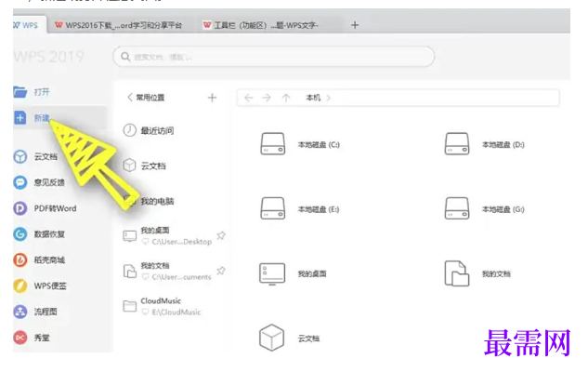Open 云文档 cube icon in main pane
This screenshot has width=588, height=372.
coord(271,338)
